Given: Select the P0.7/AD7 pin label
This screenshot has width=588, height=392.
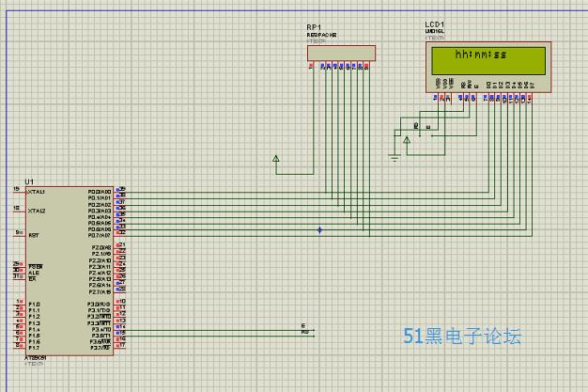Looking at the screenshot, I should (100, 235).
